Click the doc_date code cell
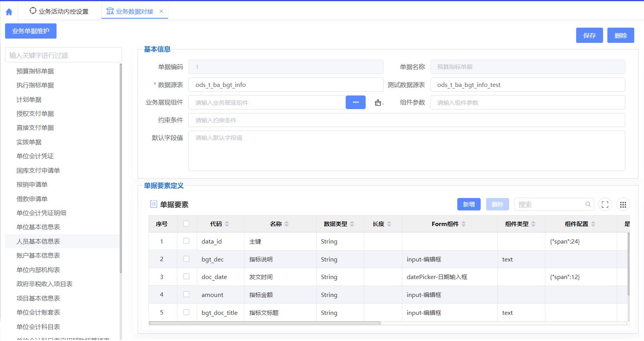644x341 pixels. point(220,277)
